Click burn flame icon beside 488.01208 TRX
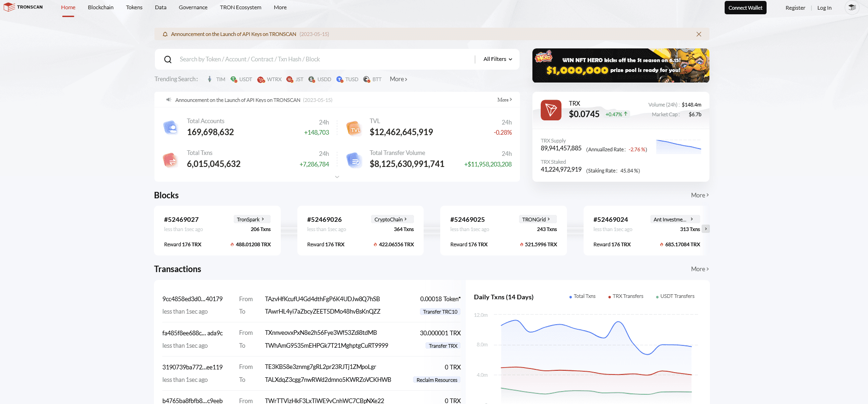 [232, 244]
